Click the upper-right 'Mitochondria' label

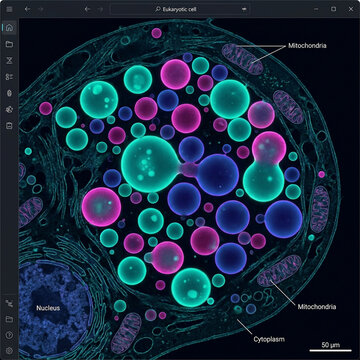(x=307, y=46)
